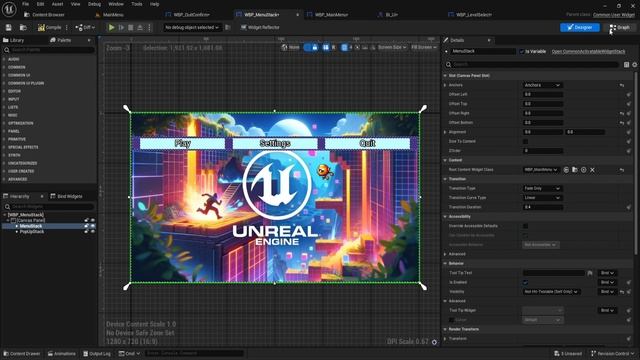Open the Root Content Widget Class dropdown
Viewport: 640px width, 360px height.
[x=541, y=169]
